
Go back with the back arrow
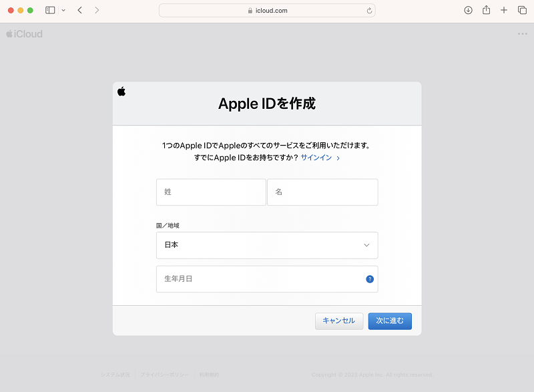[x=79, y=10]
